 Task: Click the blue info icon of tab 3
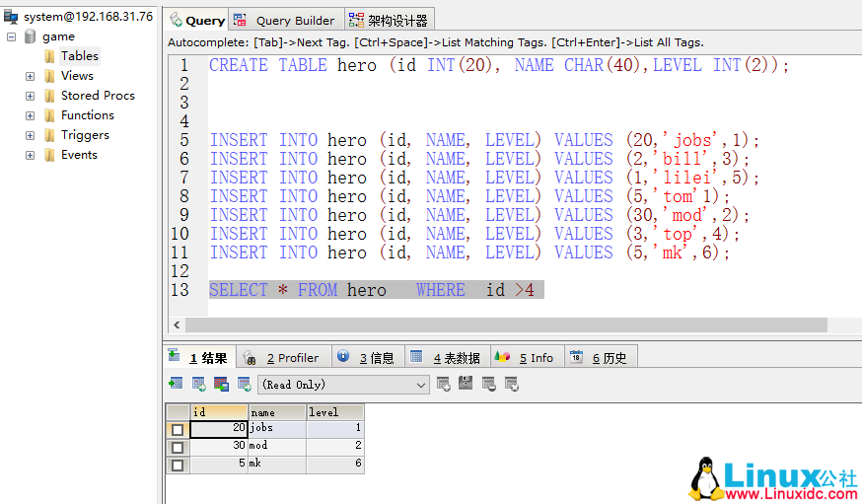pos(343,356)
